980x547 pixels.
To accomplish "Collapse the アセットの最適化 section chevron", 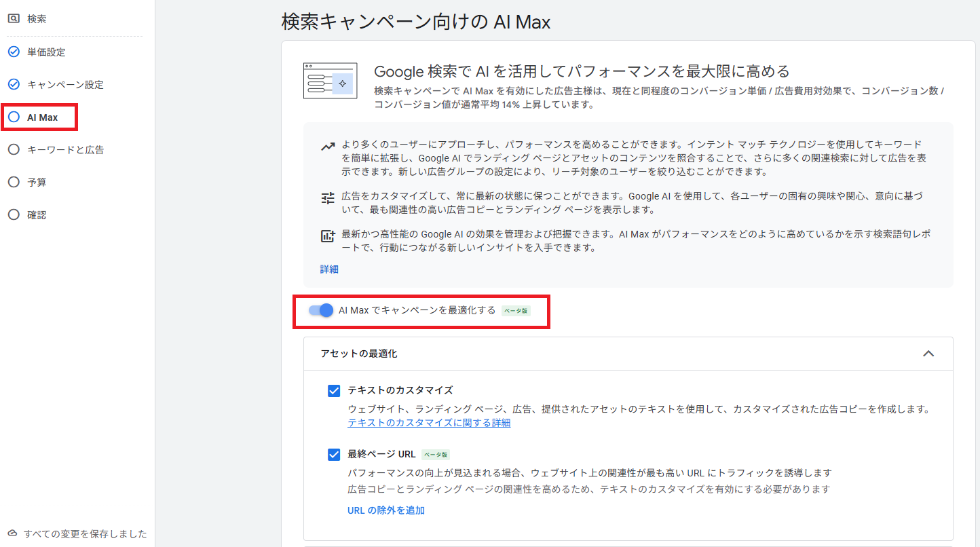I will coord(928,354).
